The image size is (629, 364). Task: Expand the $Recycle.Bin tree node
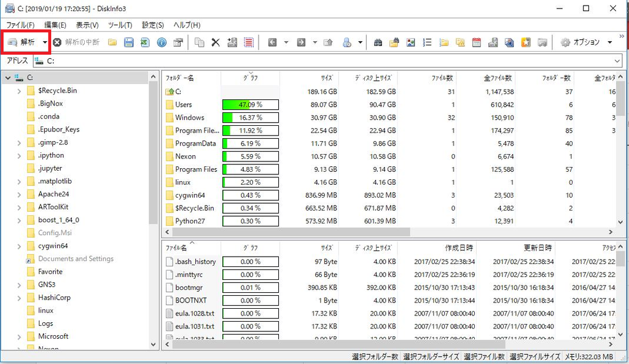click(x=19, y=91)
